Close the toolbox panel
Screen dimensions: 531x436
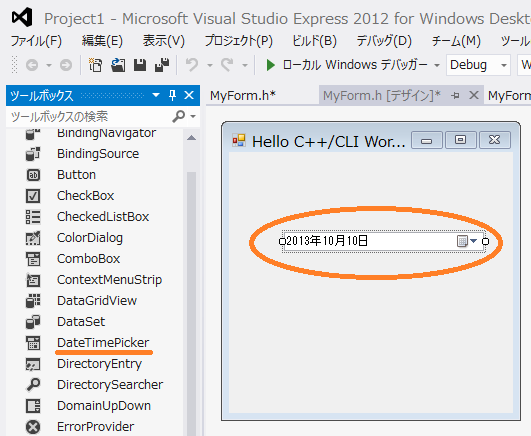pyautogui.click(x=189, y=95)
